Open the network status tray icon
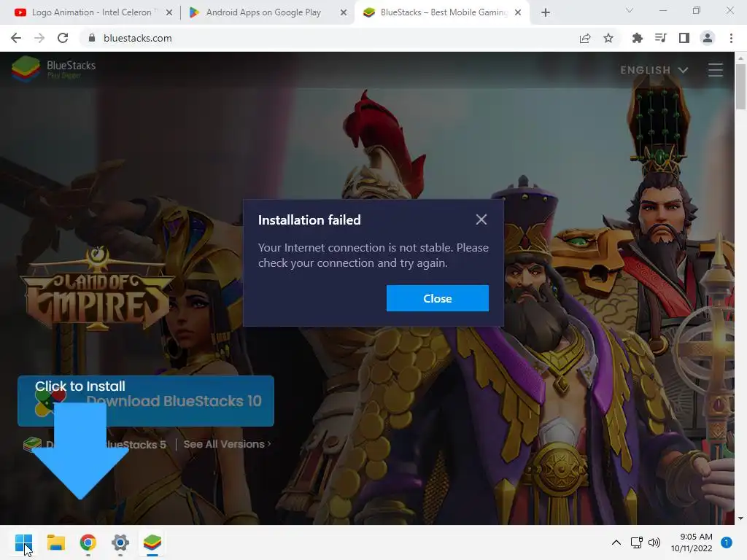This screenshot has width=747, height=560. click(636, 542)
